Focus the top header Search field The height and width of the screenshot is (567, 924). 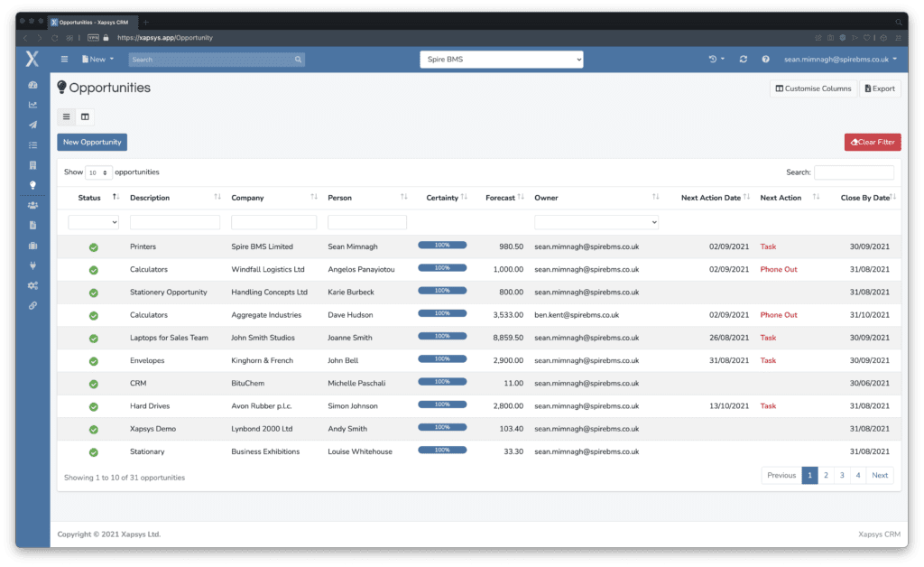pos(217,60)
